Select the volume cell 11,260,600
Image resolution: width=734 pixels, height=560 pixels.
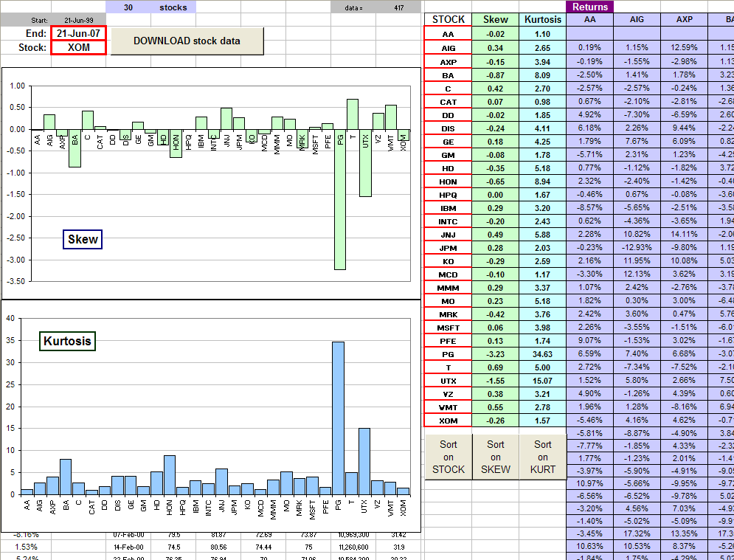coord(353,547)
